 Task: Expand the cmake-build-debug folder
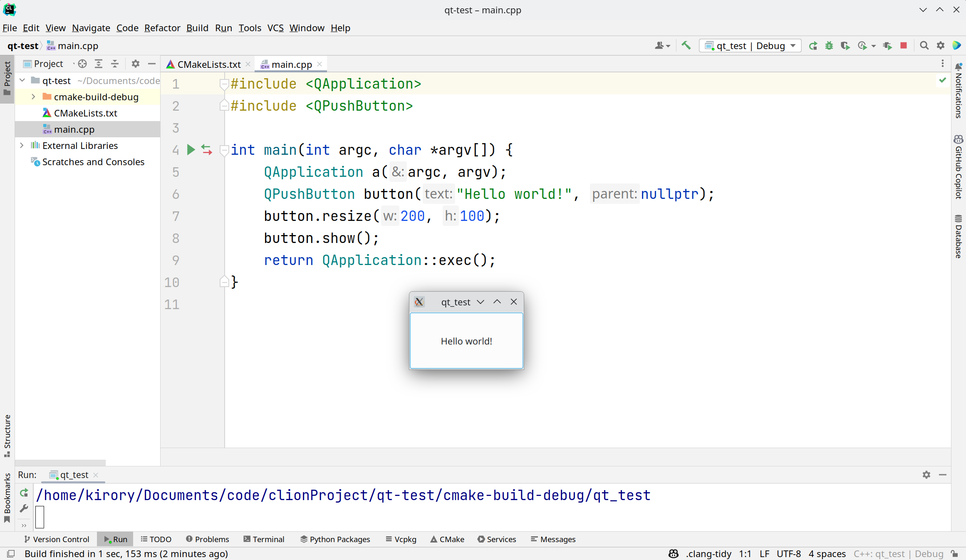[x=33, y=97]
